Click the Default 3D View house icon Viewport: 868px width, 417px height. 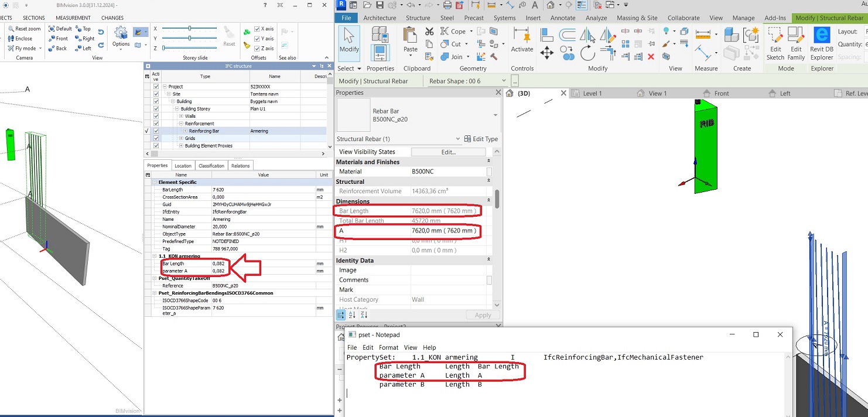[550, 5]
